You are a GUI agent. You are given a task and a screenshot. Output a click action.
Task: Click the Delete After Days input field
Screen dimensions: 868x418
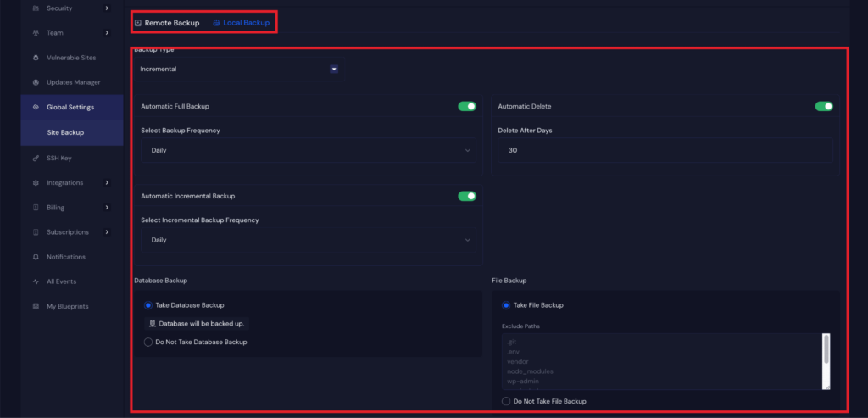[665, 150]
